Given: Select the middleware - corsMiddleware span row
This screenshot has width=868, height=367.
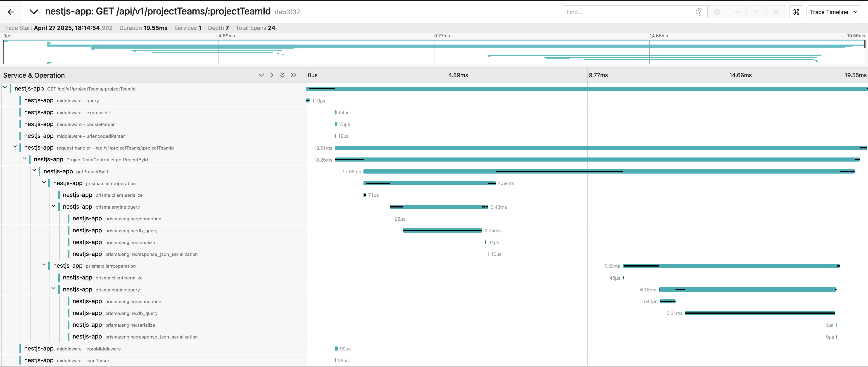Looking at the screenshot, I should point(89,349).
